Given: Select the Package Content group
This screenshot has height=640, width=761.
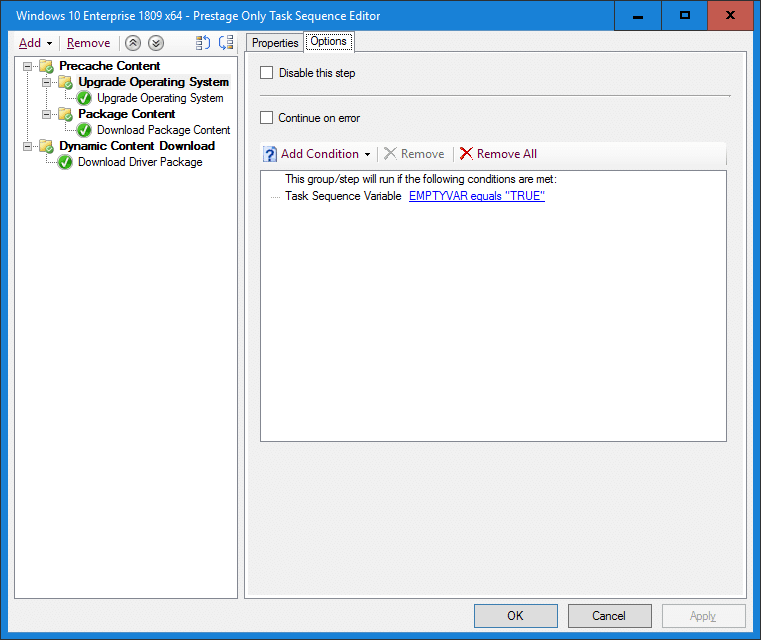Looking at the screenshot, I should (127, 114).
